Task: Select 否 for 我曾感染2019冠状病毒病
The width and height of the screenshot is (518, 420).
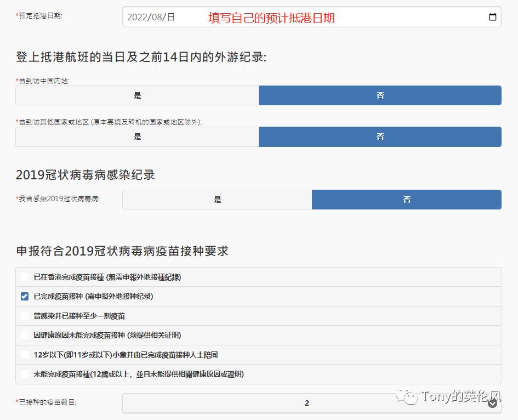Action: point(406,200)
